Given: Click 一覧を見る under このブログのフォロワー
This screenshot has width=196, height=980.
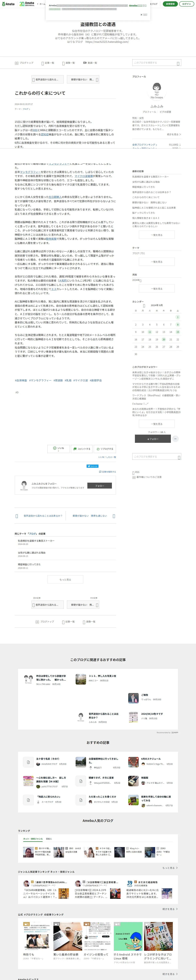Looking at the screenshot, I should 156,424.
